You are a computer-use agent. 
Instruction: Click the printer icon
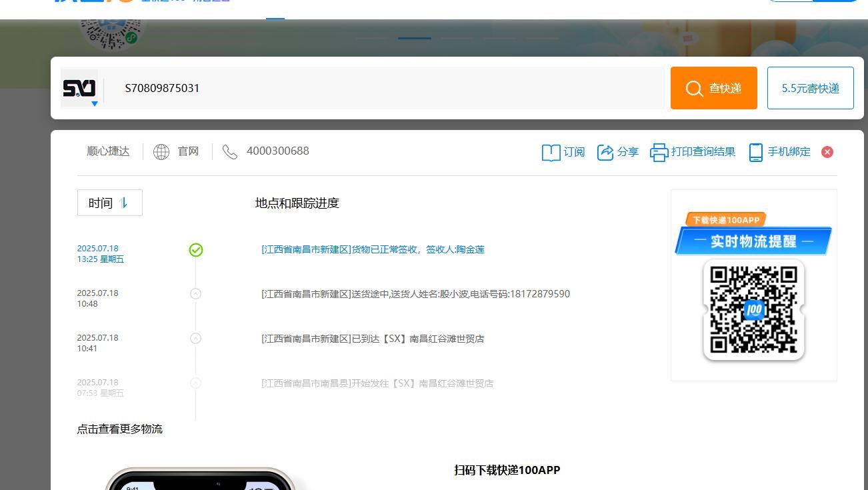[x=659, y=153]
